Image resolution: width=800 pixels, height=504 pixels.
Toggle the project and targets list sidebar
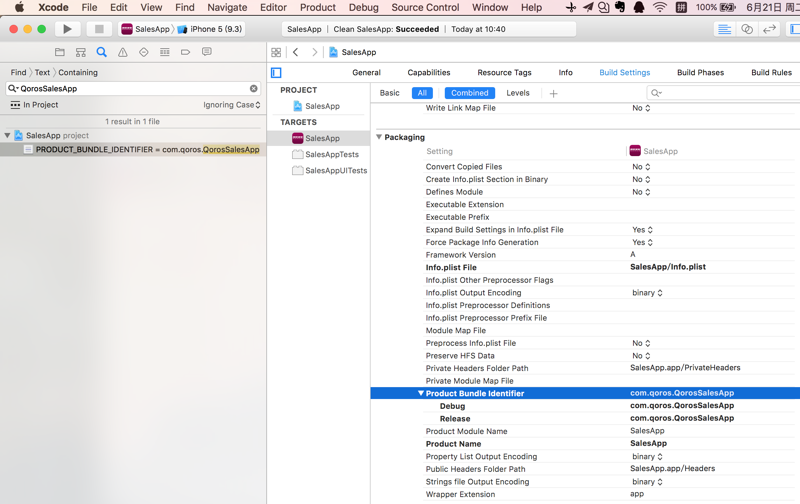[x=276, y=72]
